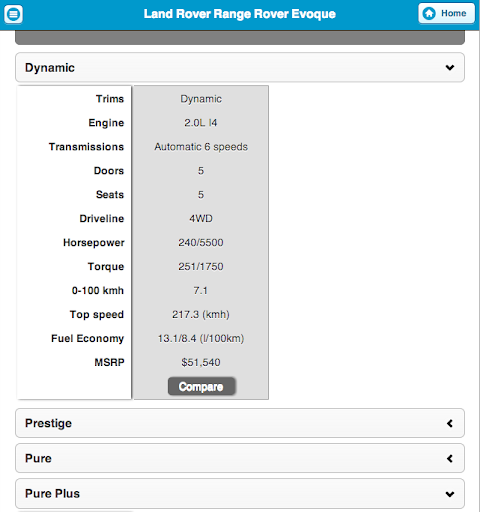The height and width of the screenshot is (512, 480).
Task: Click the Automatic 6 speeds transmission value
Action: [201, 147]
